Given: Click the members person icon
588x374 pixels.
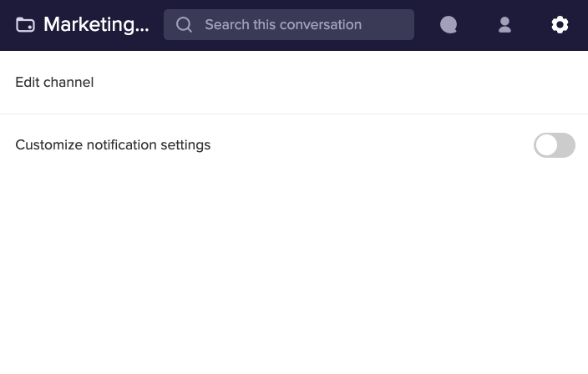Looking at the screenshot, I should [x=504, y=25].
